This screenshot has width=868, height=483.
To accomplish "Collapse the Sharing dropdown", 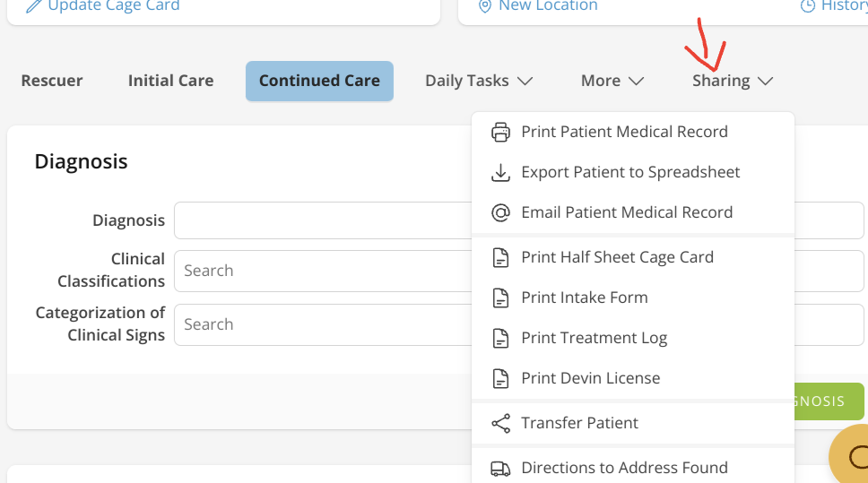I will (732, 81).
